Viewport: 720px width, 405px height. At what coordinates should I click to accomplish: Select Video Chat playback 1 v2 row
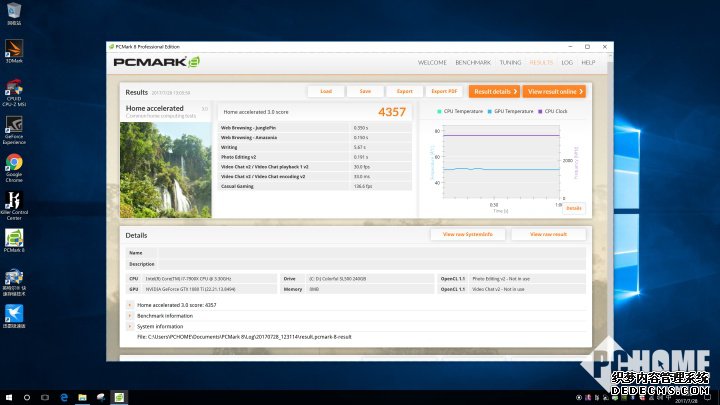pyautogui.click(x=315, y=167)
